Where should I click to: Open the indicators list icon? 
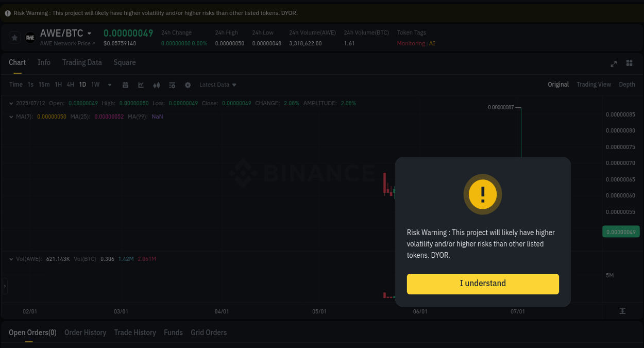coord(172,85)
